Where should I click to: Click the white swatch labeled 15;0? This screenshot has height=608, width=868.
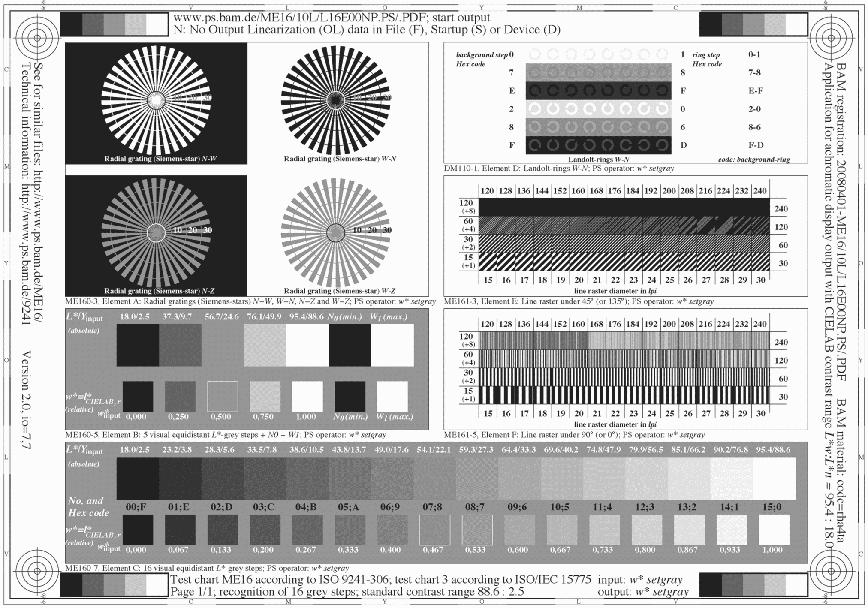coord(774,530)
